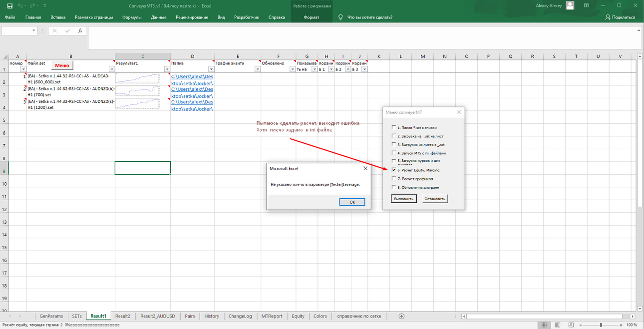Viewport: 644px width, 329px height.
Task: Click the Save icon in quick access toolbar
Action: pos(9,5)
